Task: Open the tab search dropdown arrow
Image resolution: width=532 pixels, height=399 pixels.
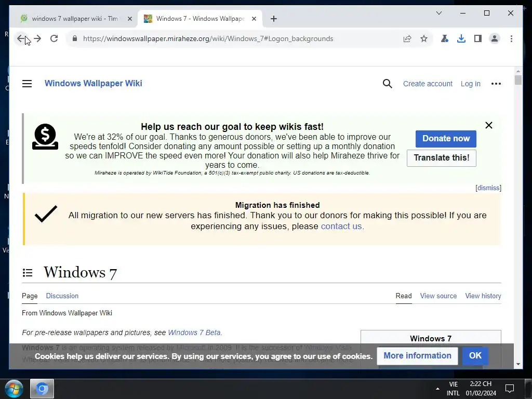Action: click(x=438, y=13)
